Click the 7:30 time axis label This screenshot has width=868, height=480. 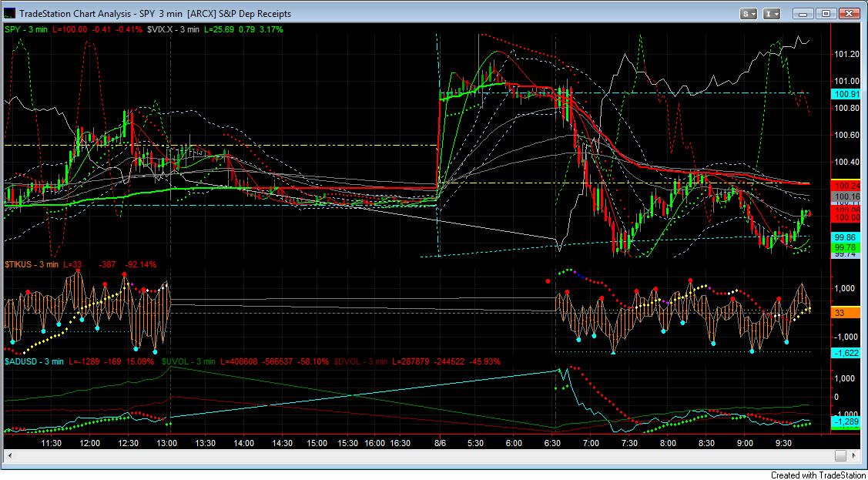(x=630, y=443)
